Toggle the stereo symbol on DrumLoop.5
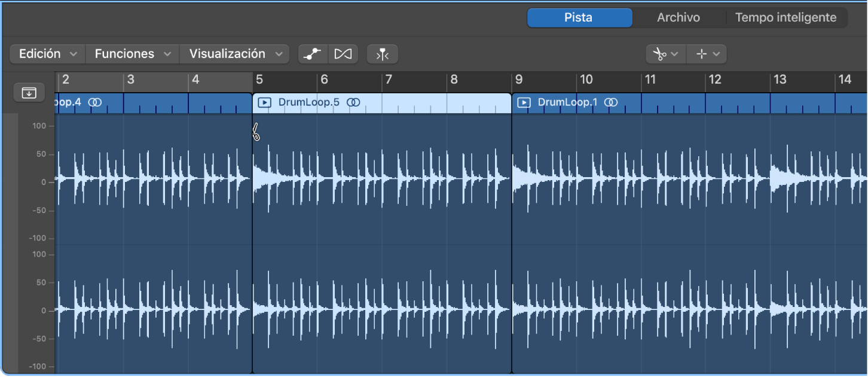This screenshot has width=868, height=377. (353, 102)
